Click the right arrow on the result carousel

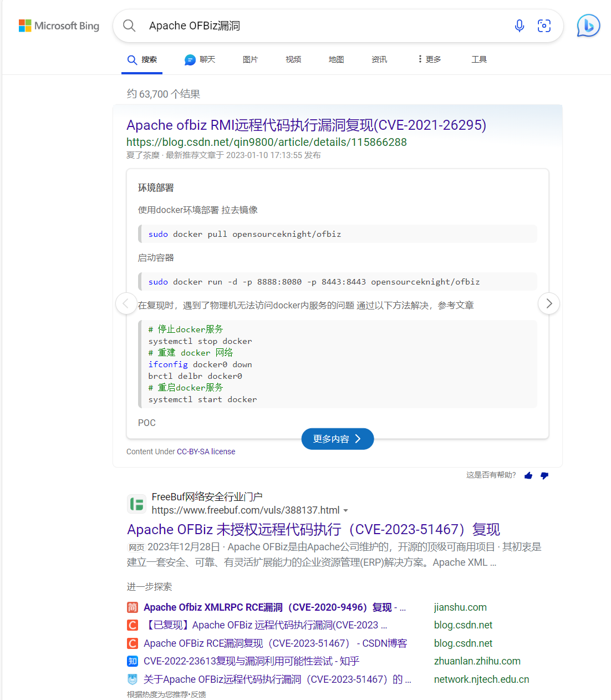[548, 303]
